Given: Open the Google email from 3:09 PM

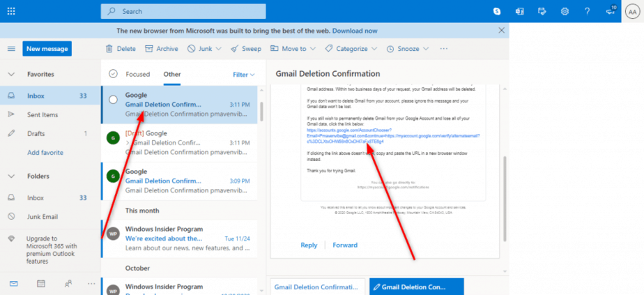Looking at the screenshot, I should (x=180, y=181).
